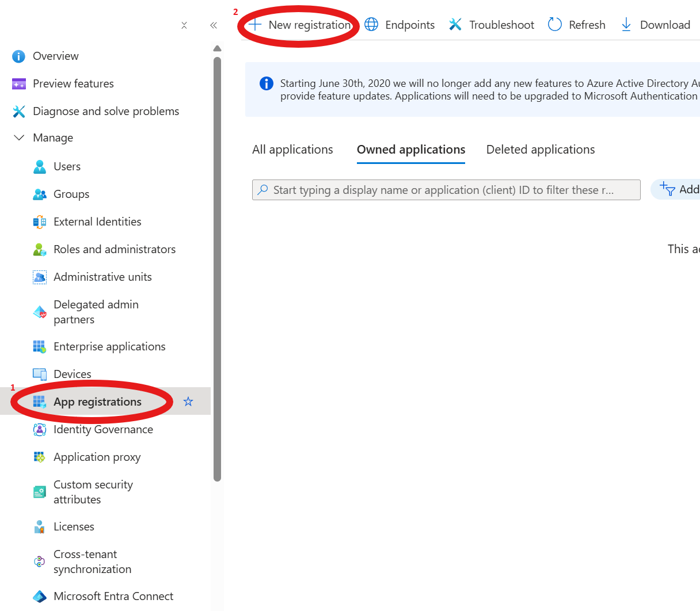Click the Download toolbar button
The image size is (700, 611).
point(655,25)
